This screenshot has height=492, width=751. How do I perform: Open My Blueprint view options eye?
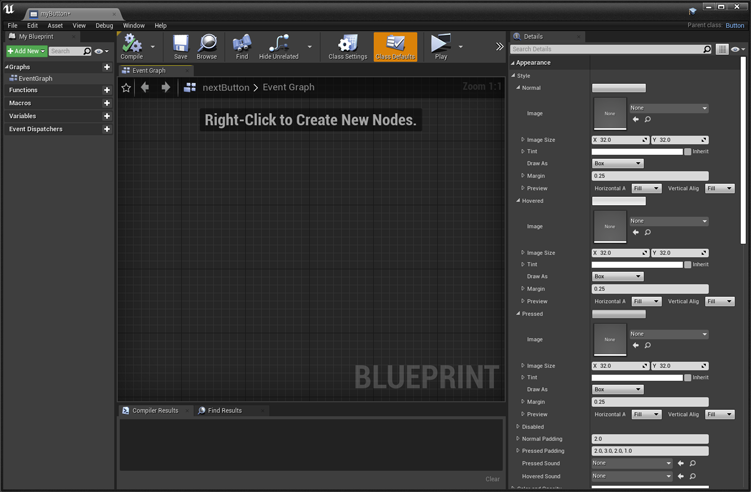point(101,51)
